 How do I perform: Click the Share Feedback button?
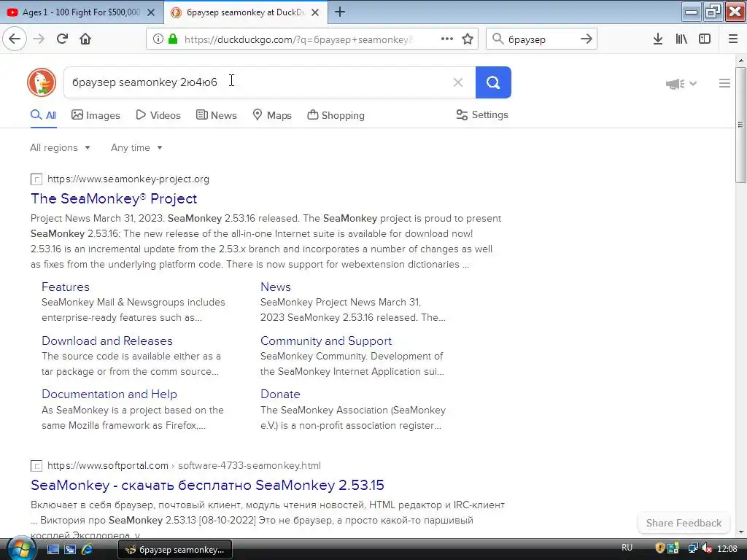(684, 523)
